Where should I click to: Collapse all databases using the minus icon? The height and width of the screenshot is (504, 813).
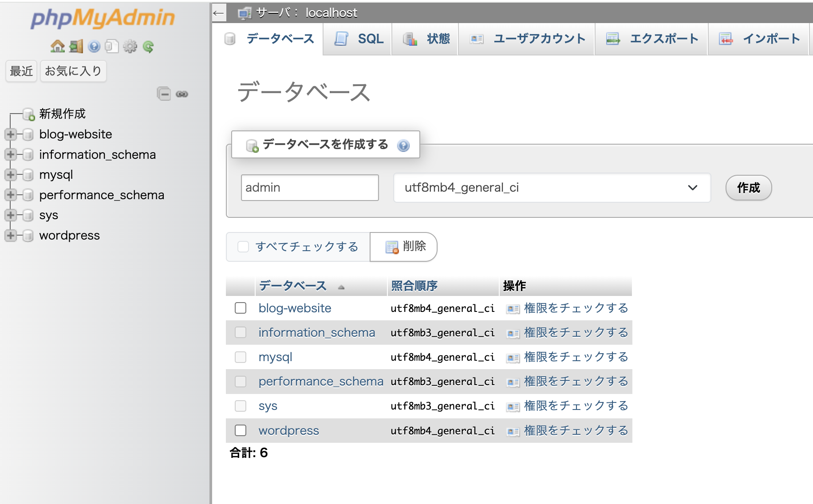tap(163, 94)
